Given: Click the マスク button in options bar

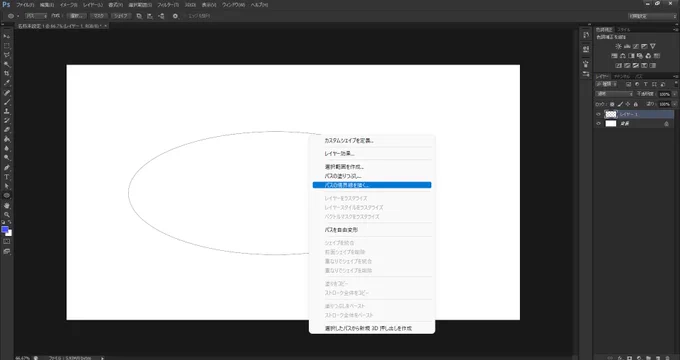Looking at the screenshot, I should click(x=99, y=16).
